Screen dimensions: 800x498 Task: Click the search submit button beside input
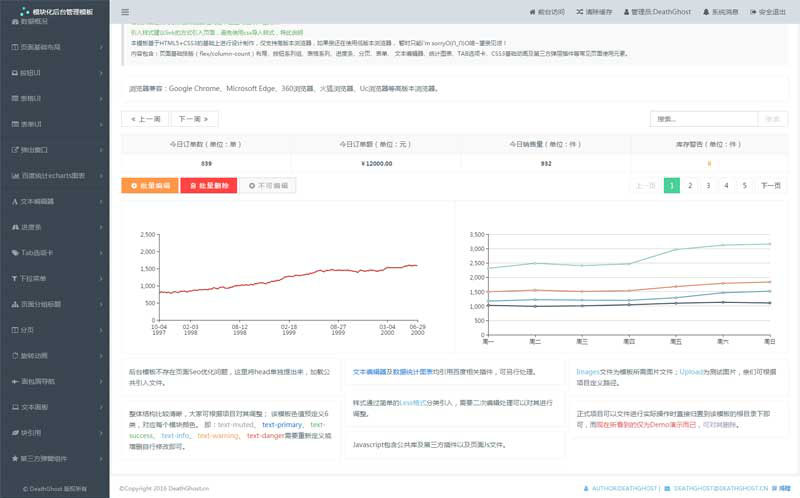[772, 119]
